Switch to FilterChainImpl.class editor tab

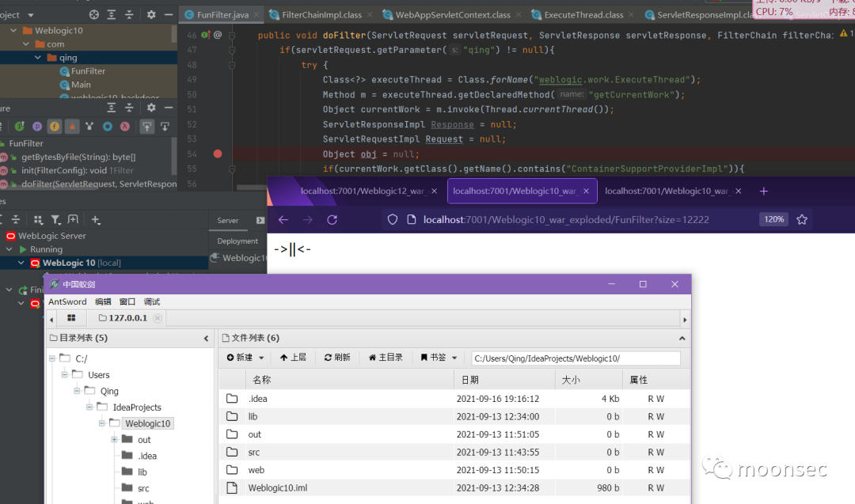tap(321, 15)
